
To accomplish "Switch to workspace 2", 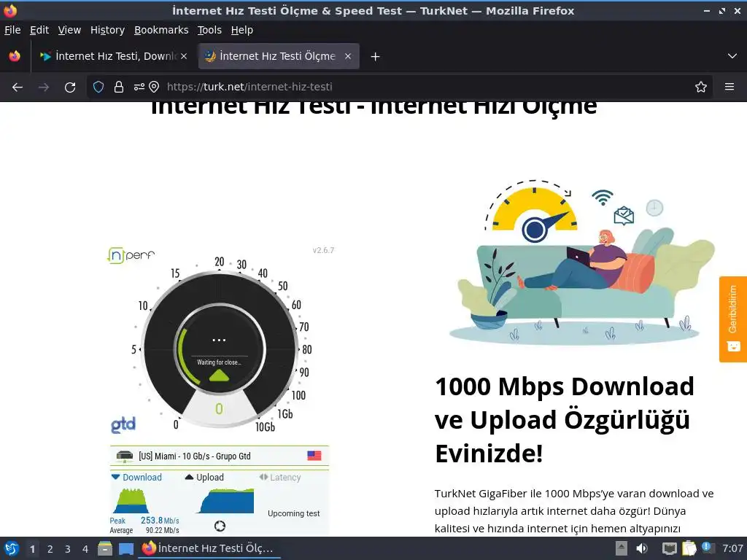I will click(50, 549).
